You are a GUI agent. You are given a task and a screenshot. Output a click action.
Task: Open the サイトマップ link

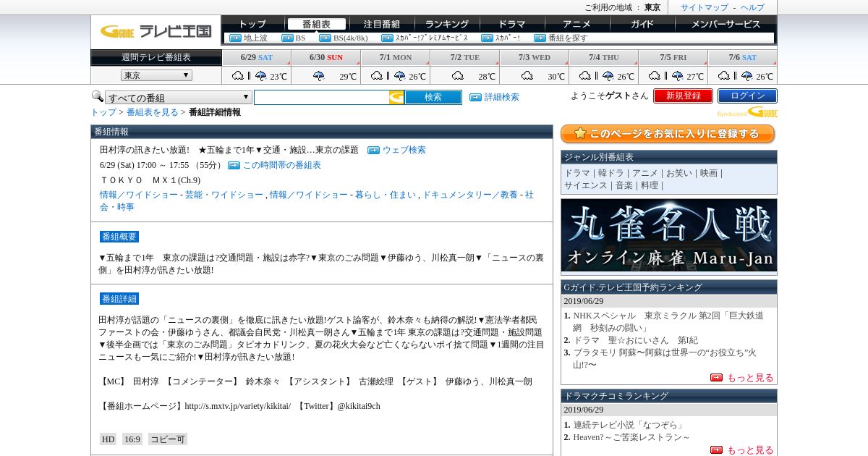point(705,7)
